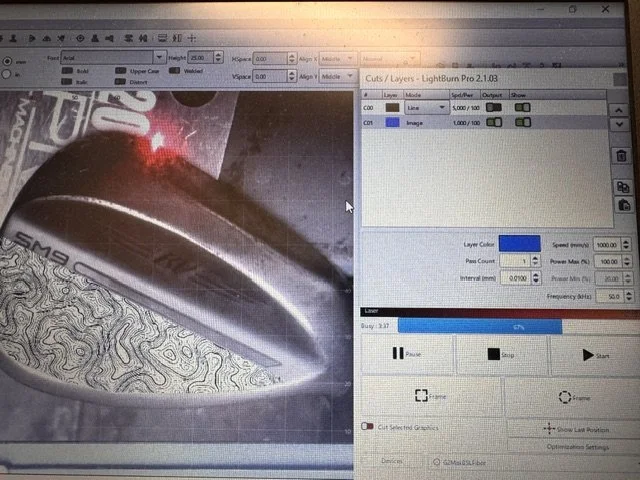Open the Font dropdown showing Arial
Image resolution: width=640 pixels, height=480 pixels.
click(113, 57)
